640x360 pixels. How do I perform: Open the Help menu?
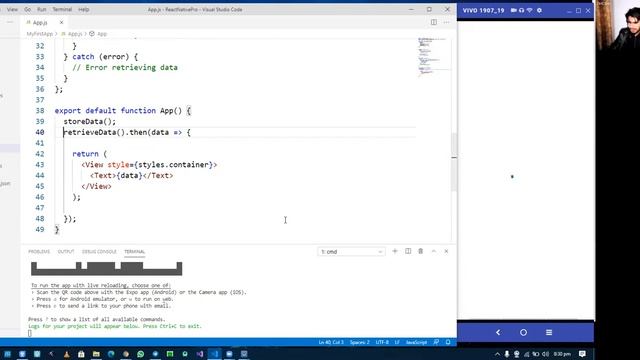[x=84, y=9]
